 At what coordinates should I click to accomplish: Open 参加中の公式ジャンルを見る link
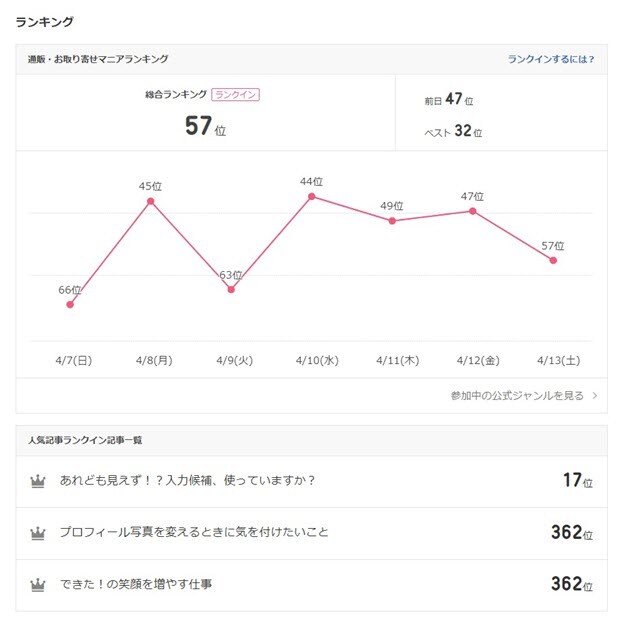coord(516,396)
